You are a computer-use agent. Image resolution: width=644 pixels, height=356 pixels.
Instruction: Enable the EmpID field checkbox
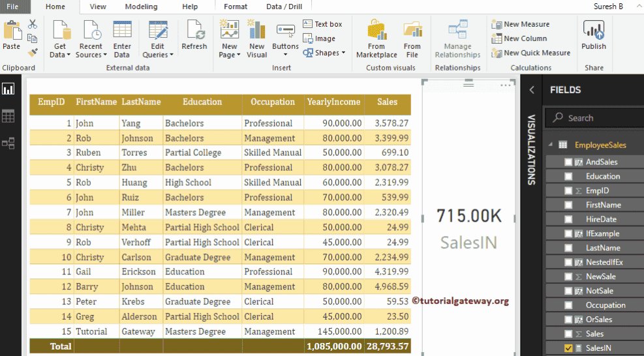coord(568,191)
